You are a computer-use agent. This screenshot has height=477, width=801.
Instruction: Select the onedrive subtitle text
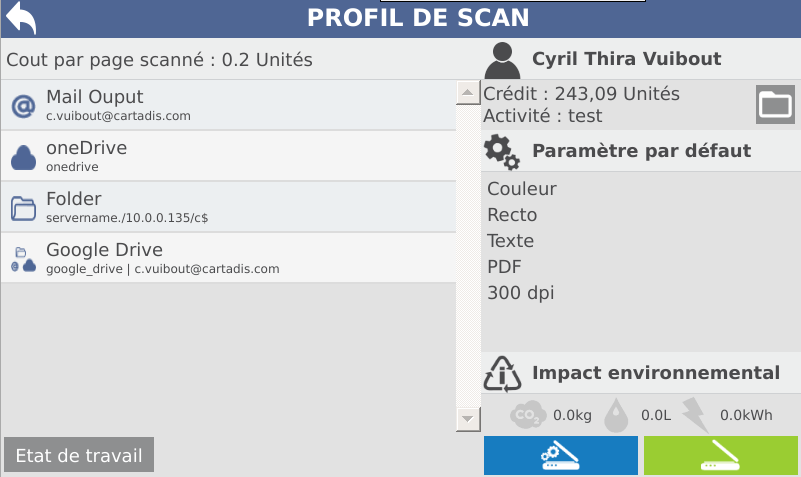tap(72, 167)
